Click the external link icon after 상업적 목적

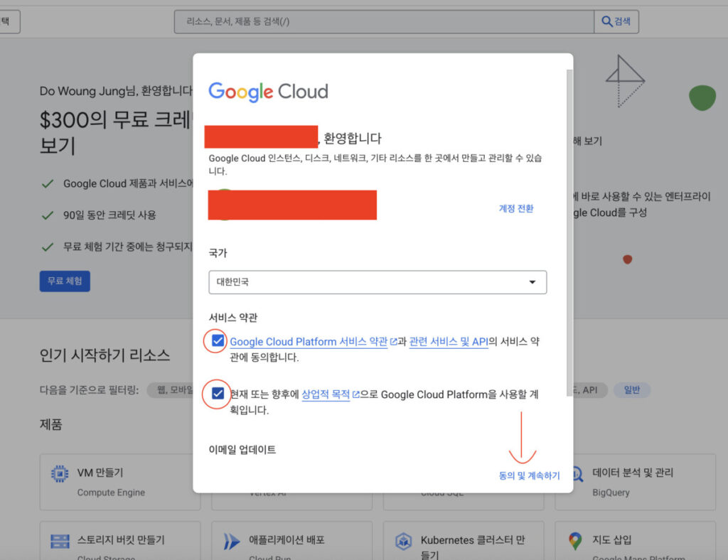click(x=355, y=394)
